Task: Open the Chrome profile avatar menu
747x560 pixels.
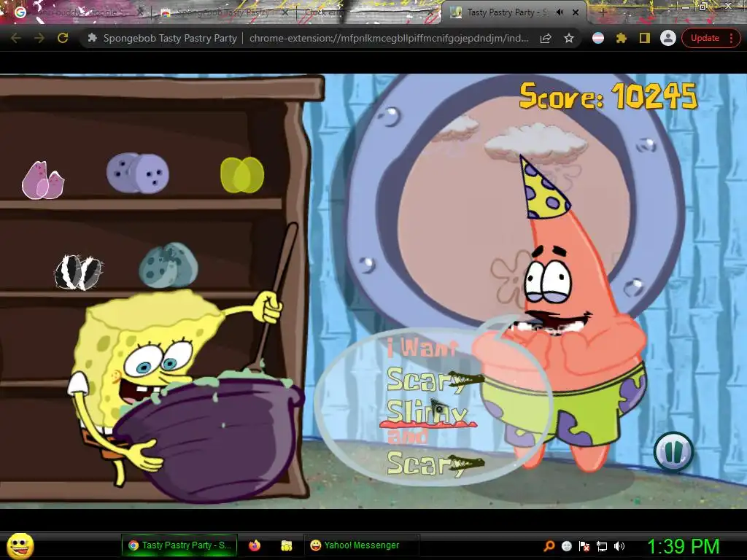Action: click(668, 38)
